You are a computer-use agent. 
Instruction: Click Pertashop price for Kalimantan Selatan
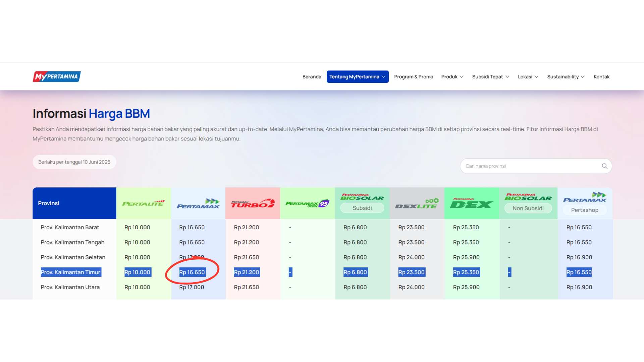point(579,257)
